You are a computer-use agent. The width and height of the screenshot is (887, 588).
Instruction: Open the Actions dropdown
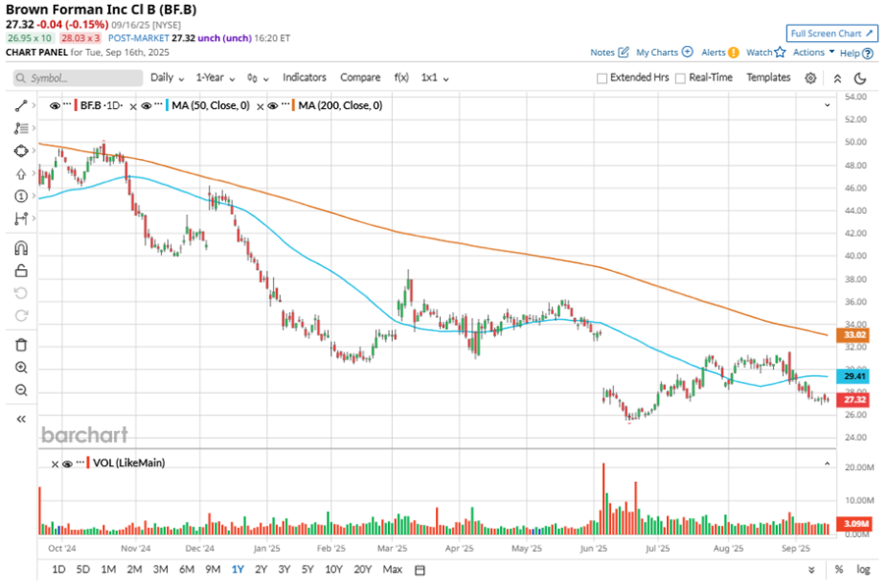click(813, 52)
